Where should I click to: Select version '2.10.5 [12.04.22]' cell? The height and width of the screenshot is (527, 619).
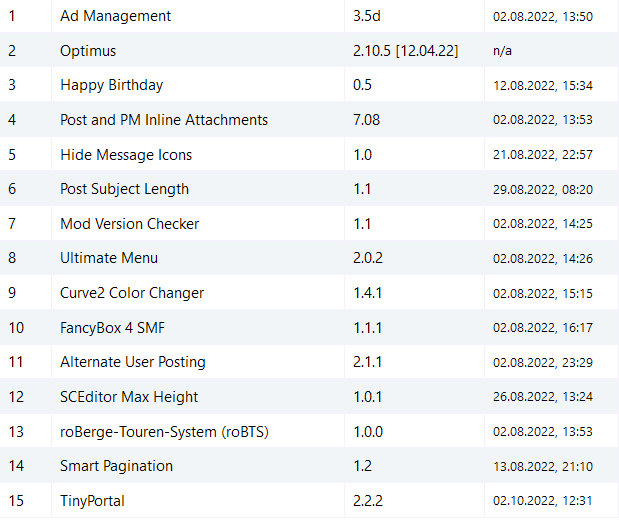pyautogui.click(x=405, y=51)
